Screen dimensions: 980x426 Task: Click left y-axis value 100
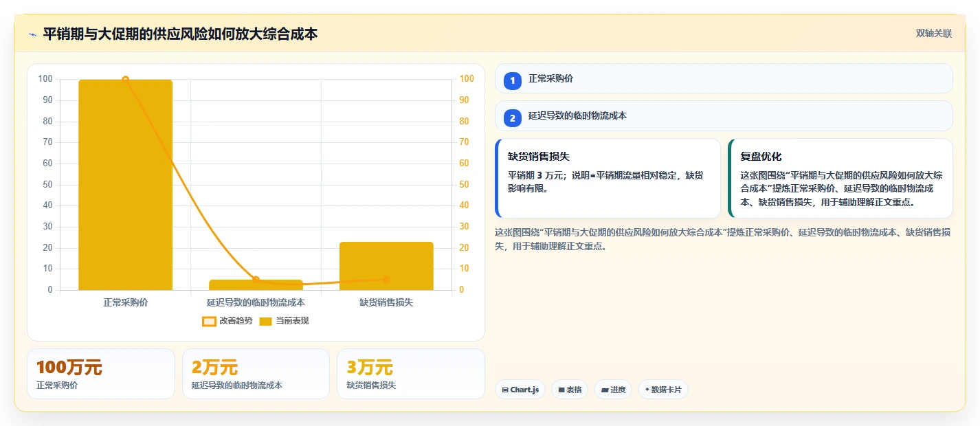(45, 79)
